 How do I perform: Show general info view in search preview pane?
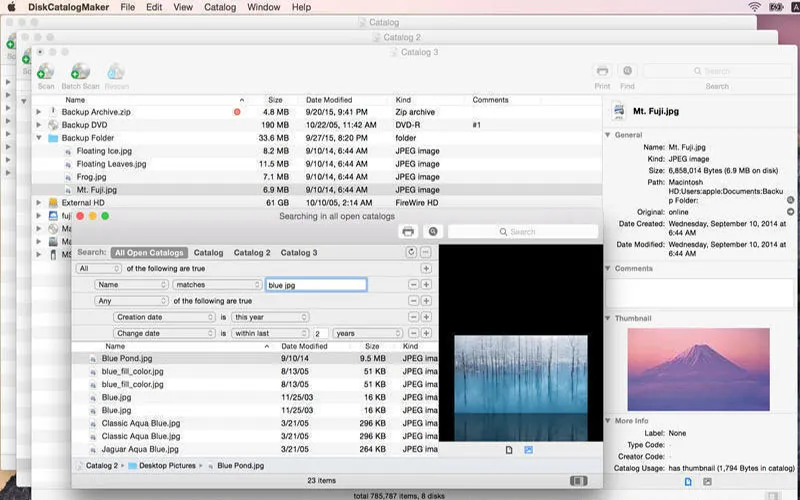click(509, 450)
